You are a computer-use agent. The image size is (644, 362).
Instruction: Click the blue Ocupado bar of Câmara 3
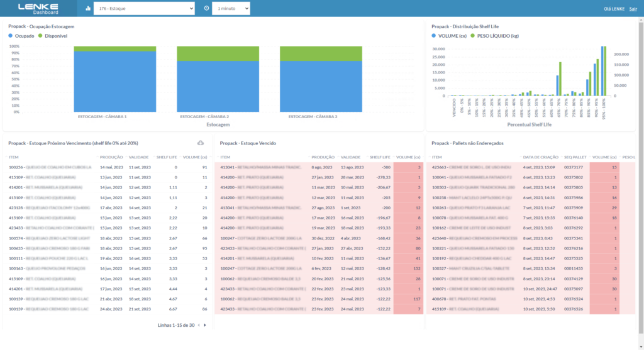[321, 86]
